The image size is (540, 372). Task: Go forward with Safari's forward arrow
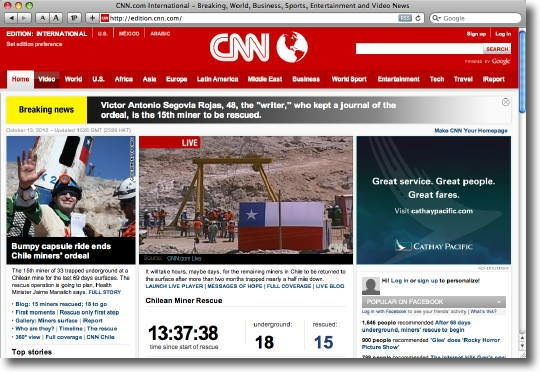pos(24,18)
